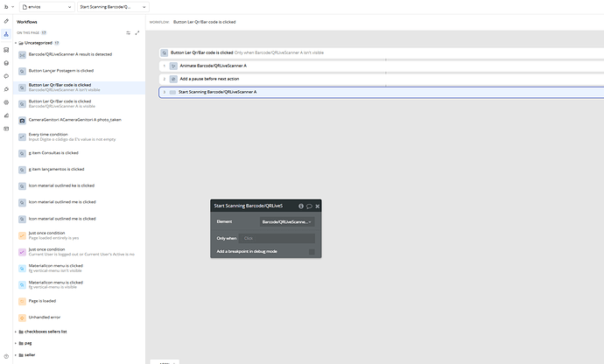Collapse the Uncategorized workflows folder
The height and width of the screenshot is (364, 604).
pyautogui.click(x=16, y=43)
